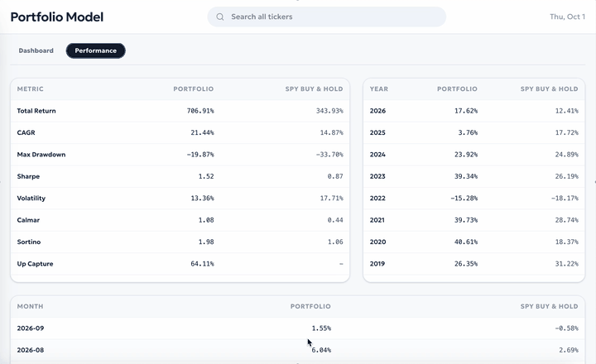This screenshot has height=364, width=596.
Task: Select the 2022 year row
Action: [474, 199]
